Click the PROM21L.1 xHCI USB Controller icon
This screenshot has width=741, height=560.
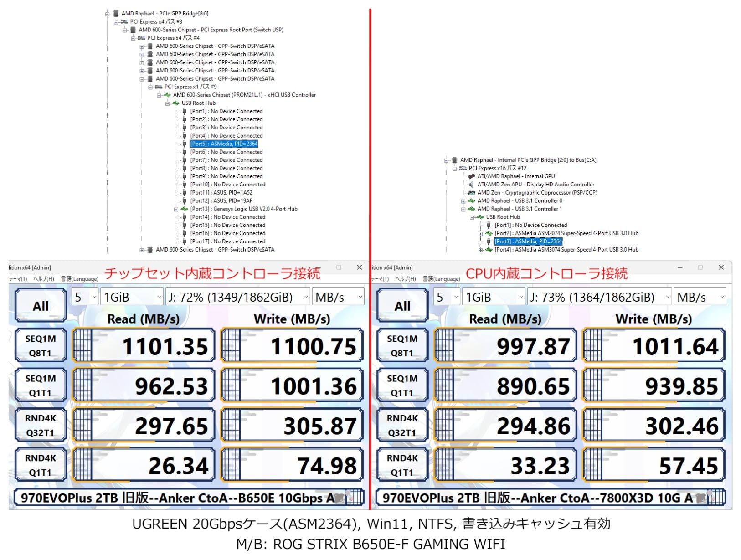click(167, 95)
